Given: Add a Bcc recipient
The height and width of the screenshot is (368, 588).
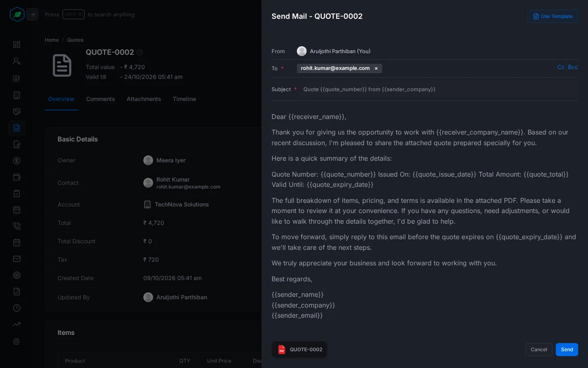Looking at the screenshot, I should tap(573, 67).
